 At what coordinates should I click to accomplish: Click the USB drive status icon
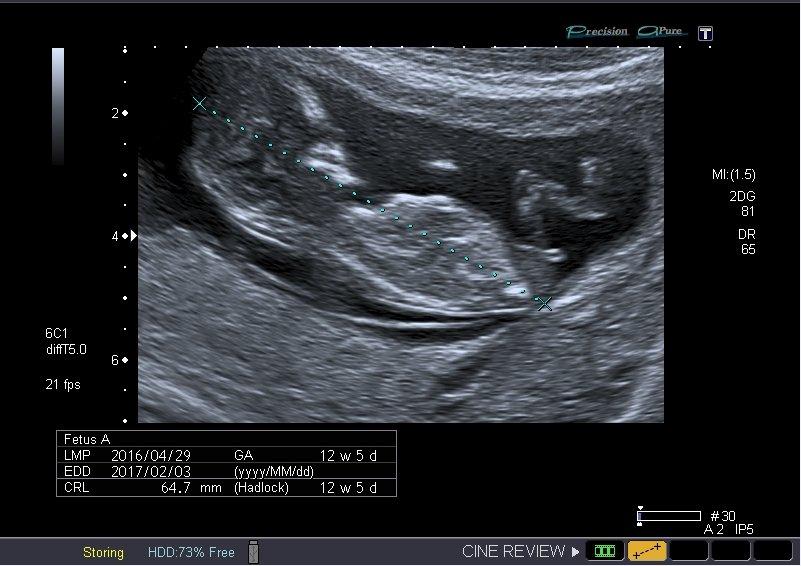253,552
